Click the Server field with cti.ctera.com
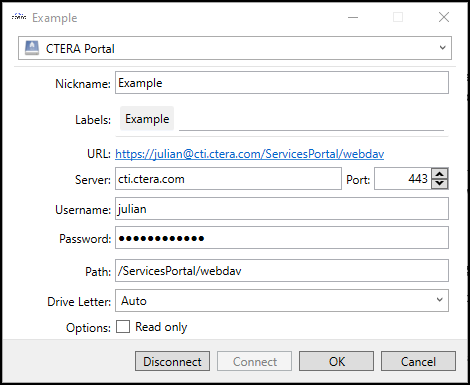The image size is (470, 385). coord(228,179)
